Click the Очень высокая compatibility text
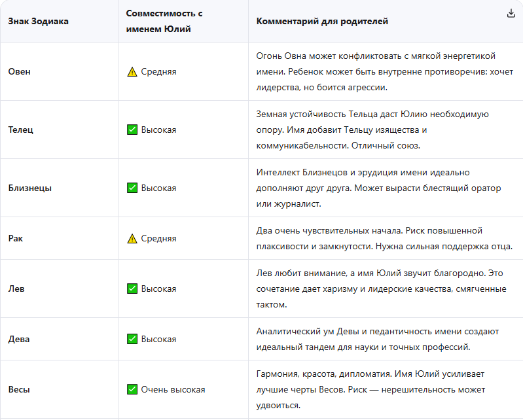The width and height of the screenshot is (523, 420). [x=173, y=389]
